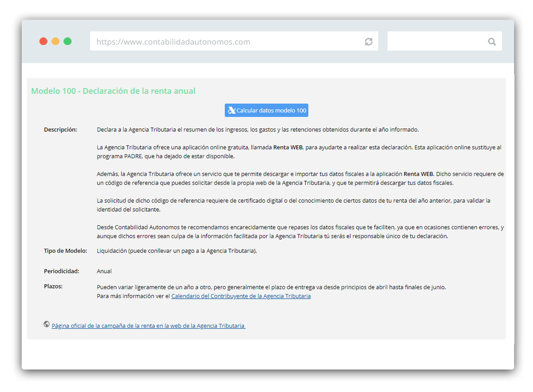Click the magnifying glass search icon
Image resolution: width=533 pixels, height=392 pixels.
(492, 42)
